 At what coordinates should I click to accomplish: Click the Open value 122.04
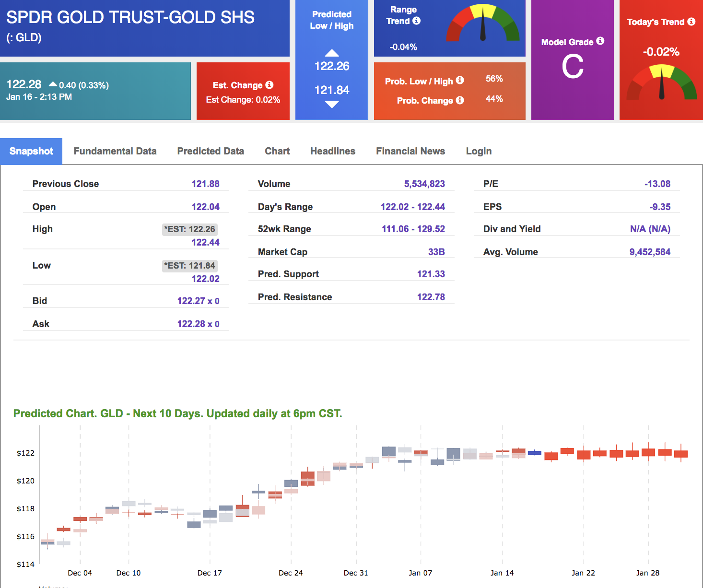205,207
